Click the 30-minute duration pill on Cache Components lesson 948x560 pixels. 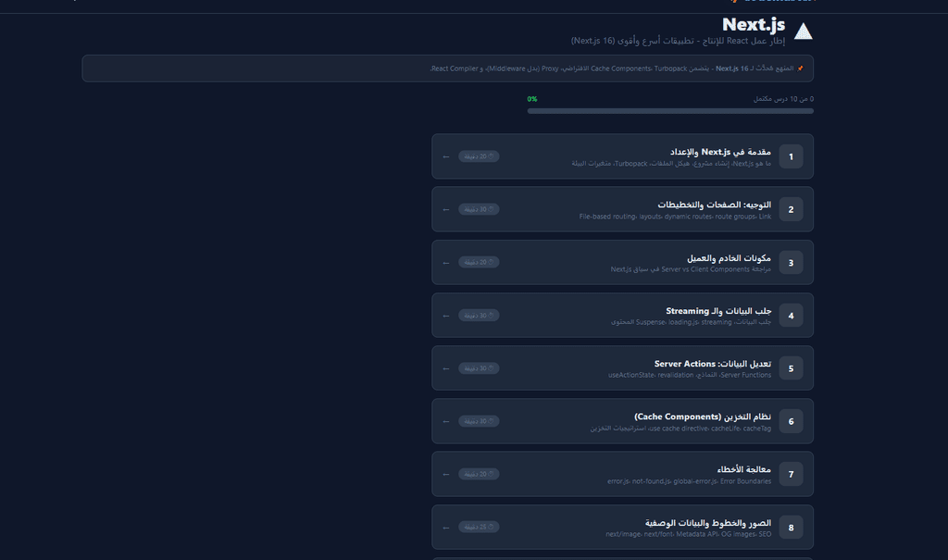tap(479, 421)
